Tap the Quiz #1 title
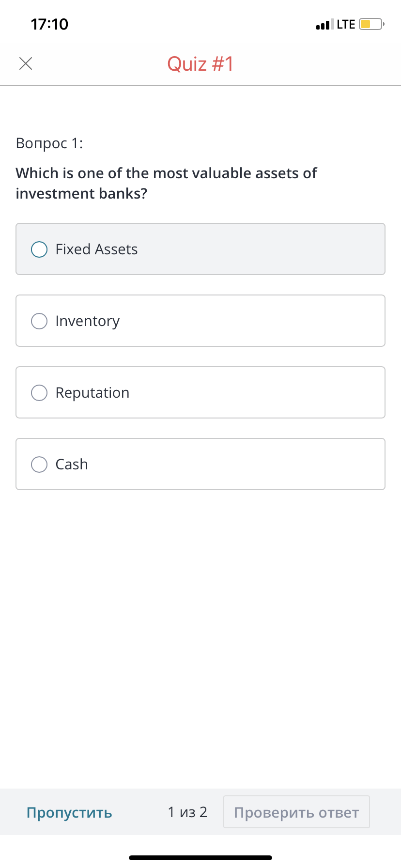The height and width of the screenshot is (868, 401). [200, 64]
